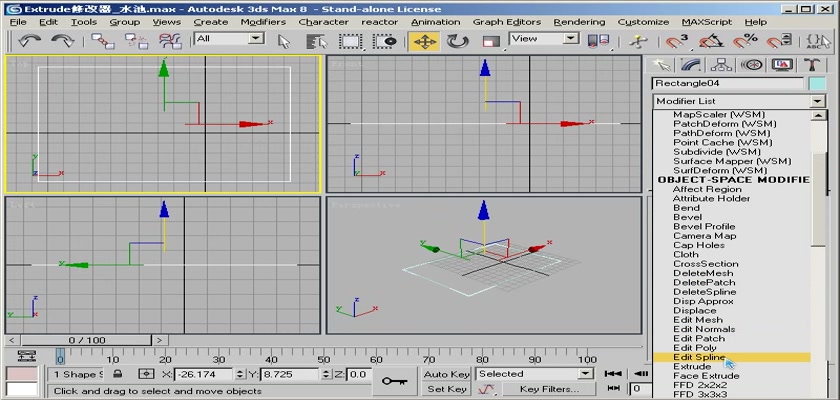This screenshot has height=400, width=840.
Task: Toggle the Percent Snap icon
Action: (745, 41)
